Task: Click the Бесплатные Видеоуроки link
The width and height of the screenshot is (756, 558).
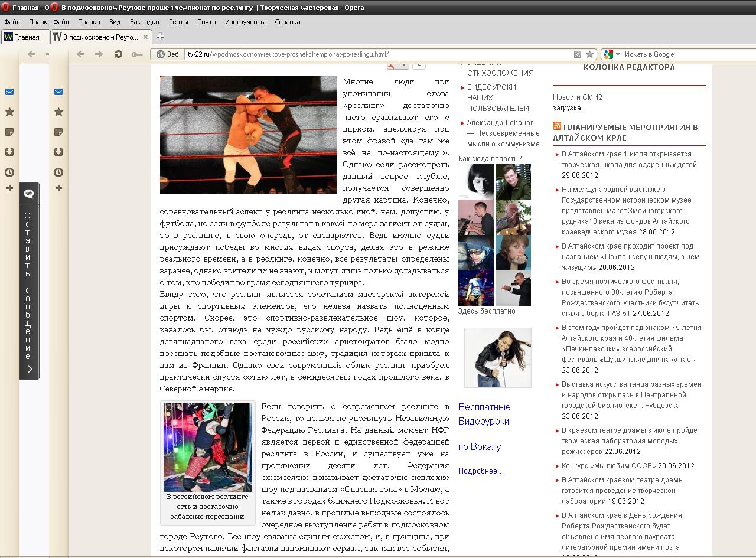Action: click(x=484, y=414)
